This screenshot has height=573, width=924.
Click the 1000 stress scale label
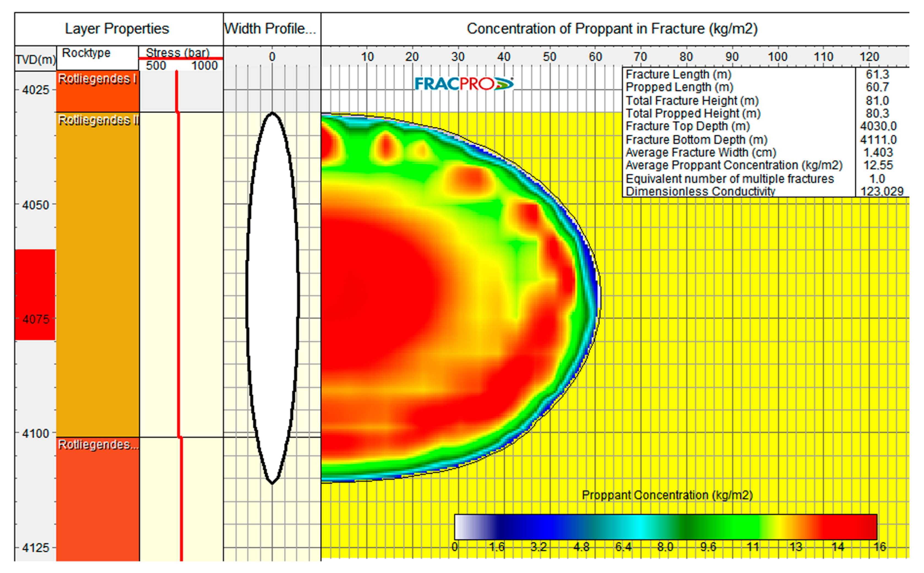click(x=204, y=66)
